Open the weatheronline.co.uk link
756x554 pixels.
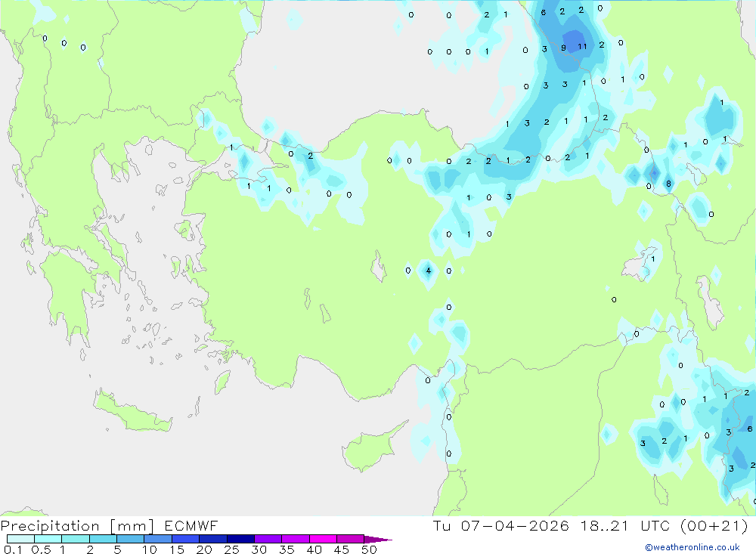coord(692,547)
